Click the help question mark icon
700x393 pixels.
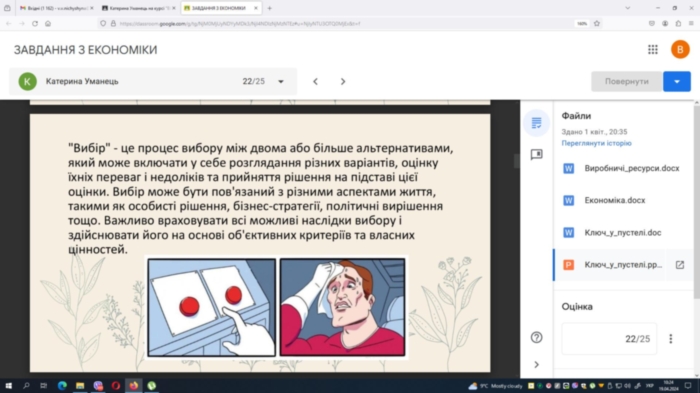tap(536, 337)
